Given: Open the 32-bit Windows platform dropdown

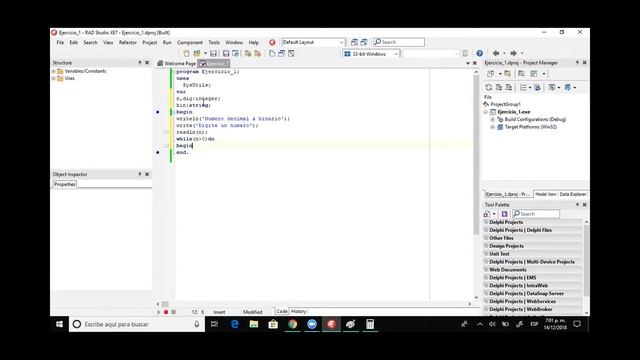Looking at the screenshot, I should (396, 53).
